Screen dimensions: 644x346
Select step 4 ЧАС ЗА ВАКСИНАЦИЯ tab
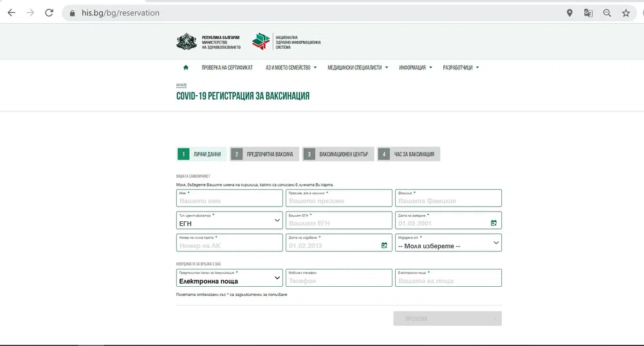[409, 154]
